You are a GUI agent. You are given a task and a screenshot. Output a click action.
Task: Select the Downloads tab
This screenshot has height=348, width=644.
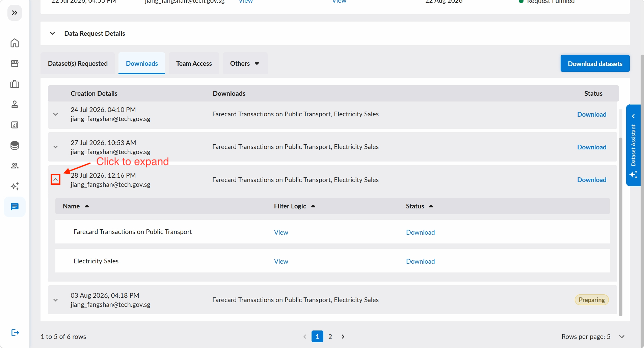[142, 63]
